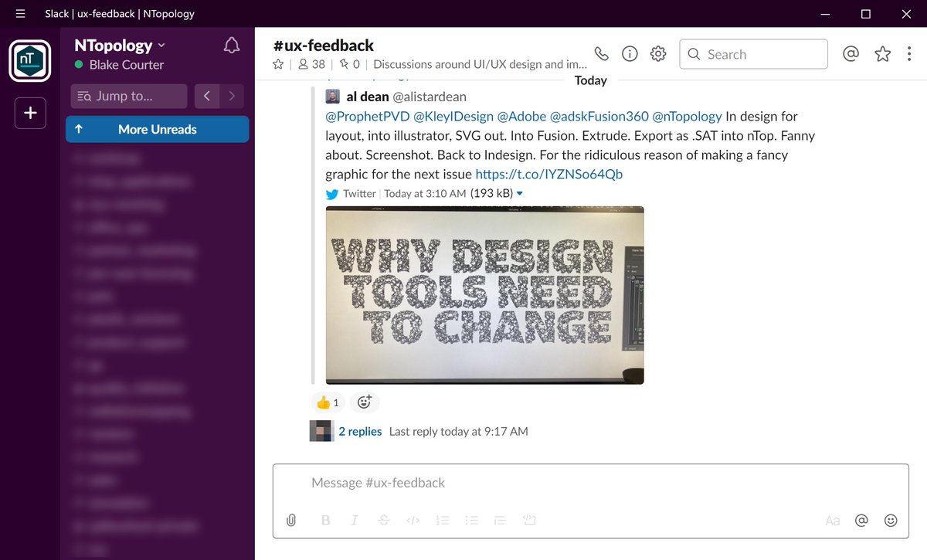Toggle bold formatting in composer
Viewport: 927px width, 560px height.
[x=326, y=521]
